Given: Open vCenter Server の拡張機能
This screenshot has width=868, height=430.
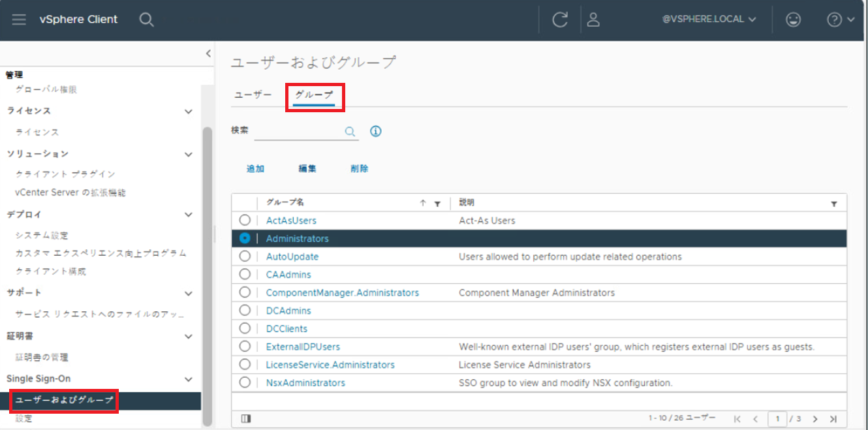Looking at the screenshot, I should tap(70, 192).
